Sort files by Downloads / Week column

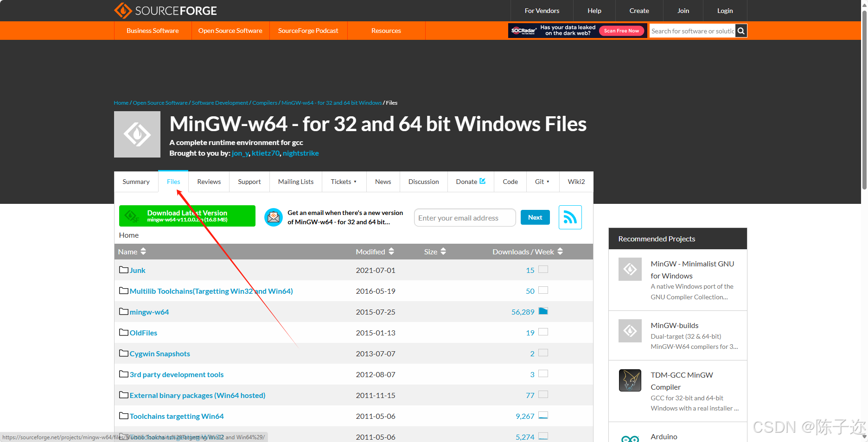[x=528, y=252]
